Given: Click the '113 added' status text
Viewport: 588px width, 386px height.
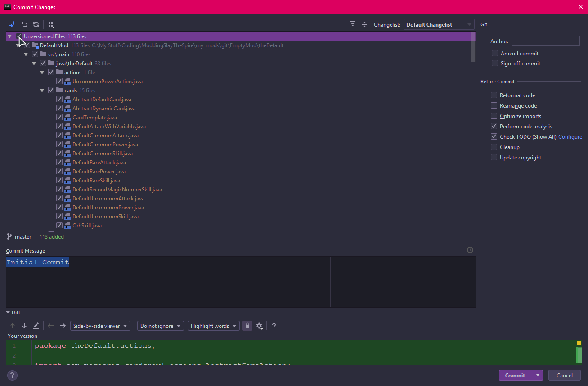Looking at the screenshot, I should [x=52, y=236].
